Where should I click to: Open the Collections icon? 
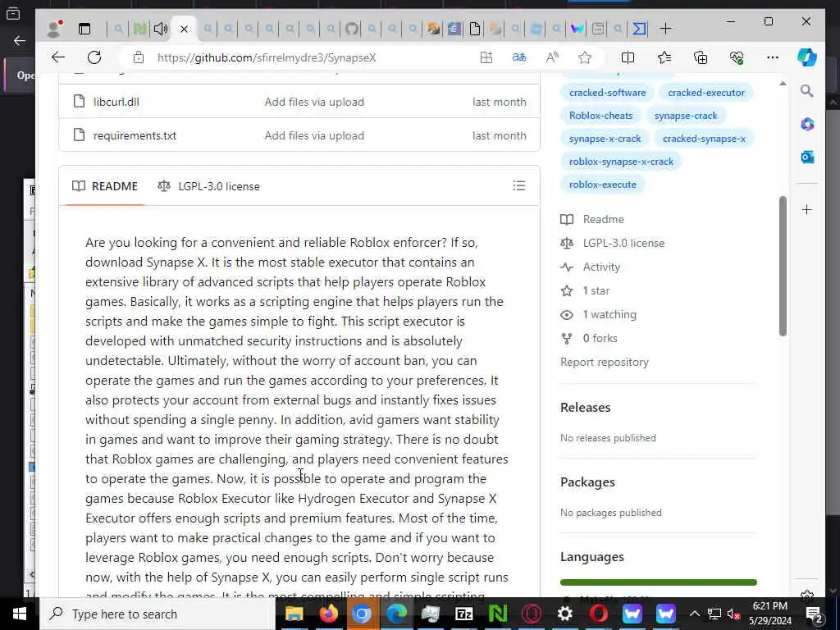point(701,57)
